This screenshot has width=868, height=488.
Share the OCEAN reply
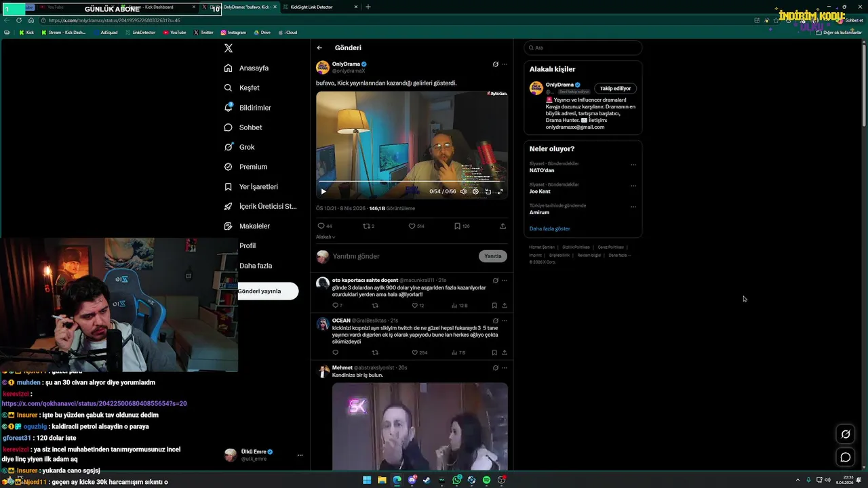[504, 352]
